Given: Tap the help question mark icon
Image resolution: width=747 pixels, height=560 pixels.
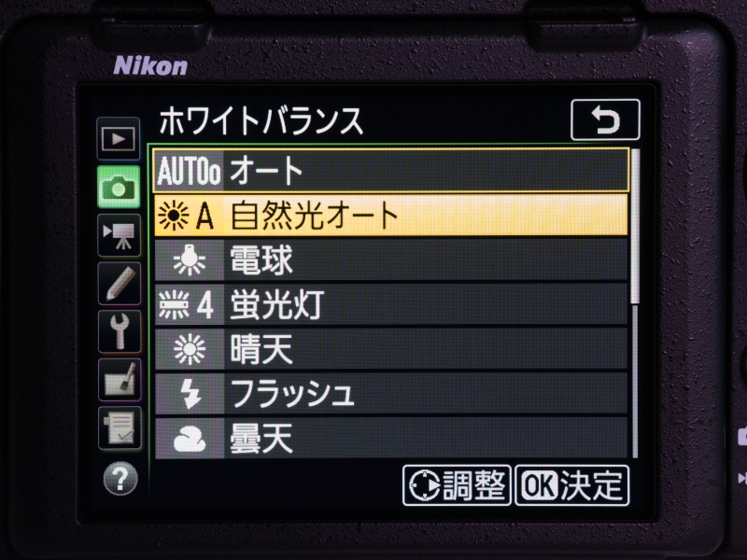Looking at the screenshot, I should tap(120, 479).
